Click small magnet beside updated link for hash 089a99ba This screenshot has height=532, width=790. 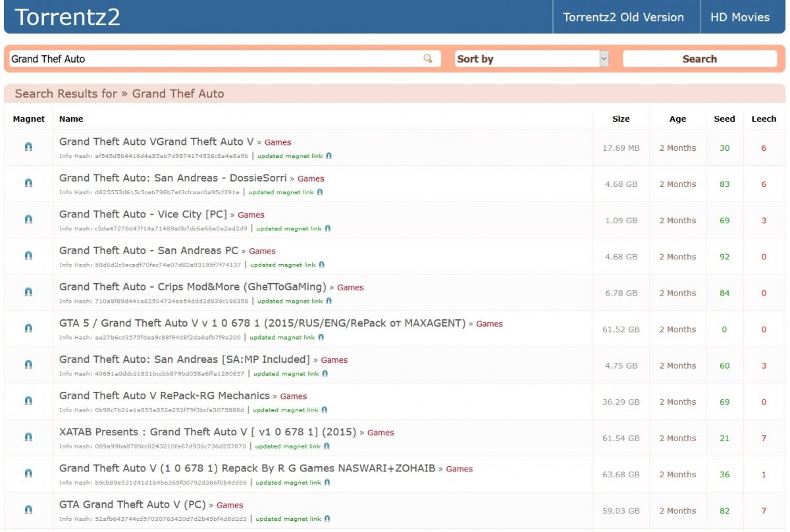point(326,446)
